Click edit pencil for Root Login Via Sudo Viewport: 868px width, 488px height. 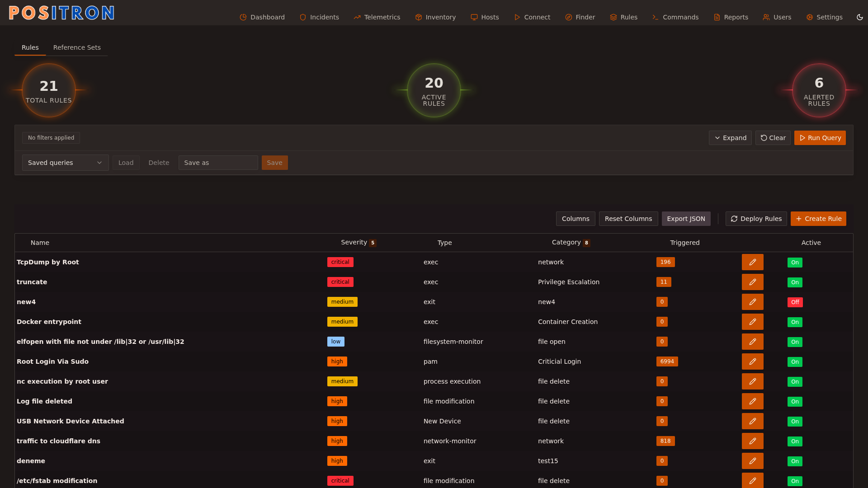click(752, 361)
